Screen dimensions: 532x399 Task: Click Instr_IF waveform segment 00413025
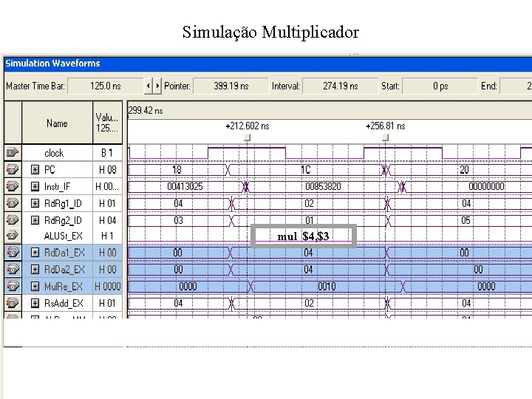pyautogui.click(x=185, y=186)
